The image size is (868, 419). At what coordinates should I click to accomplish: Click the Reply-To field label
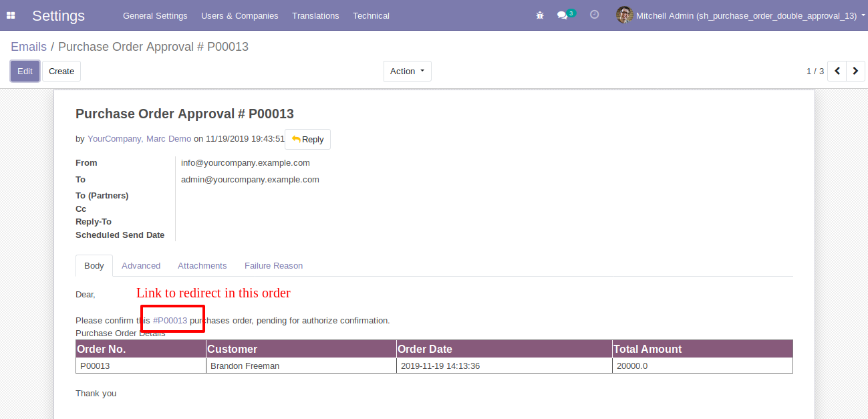pos(94,221)
